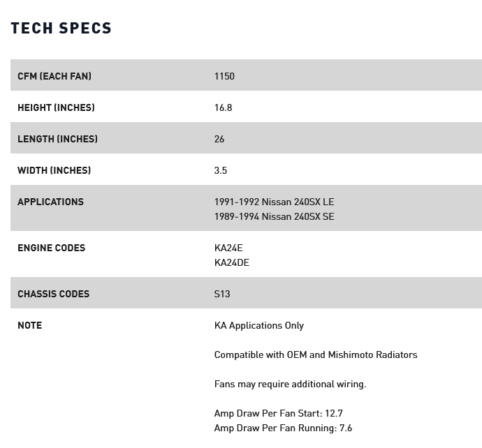The image size is (482, 448).
Task: Select the KA24E engine code
Action: (228, 248)
